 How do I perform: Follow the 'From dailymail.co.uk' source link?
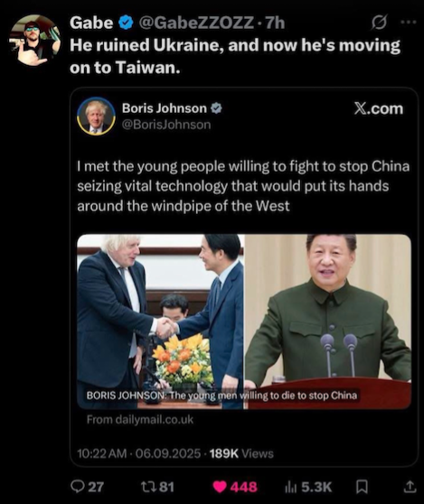click(140, 419)
